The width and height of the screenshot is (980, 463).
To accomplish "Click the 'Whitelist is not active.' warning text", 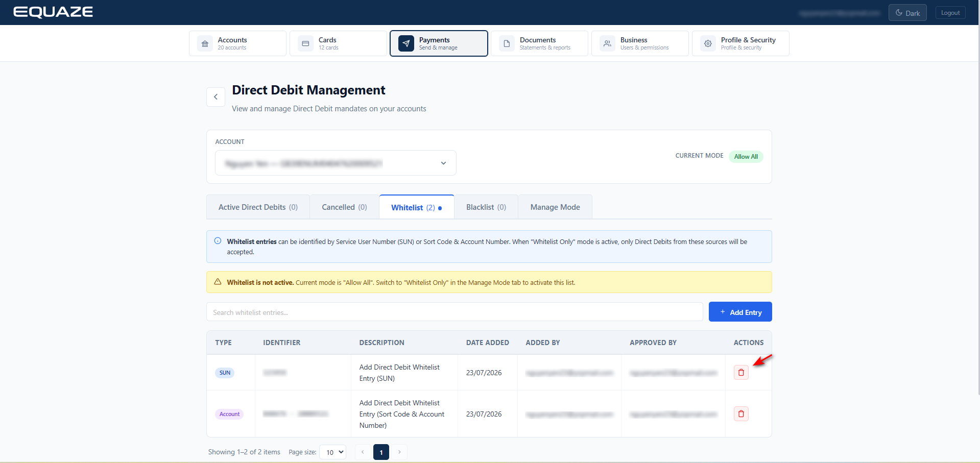I will click(x=260, y=282).
